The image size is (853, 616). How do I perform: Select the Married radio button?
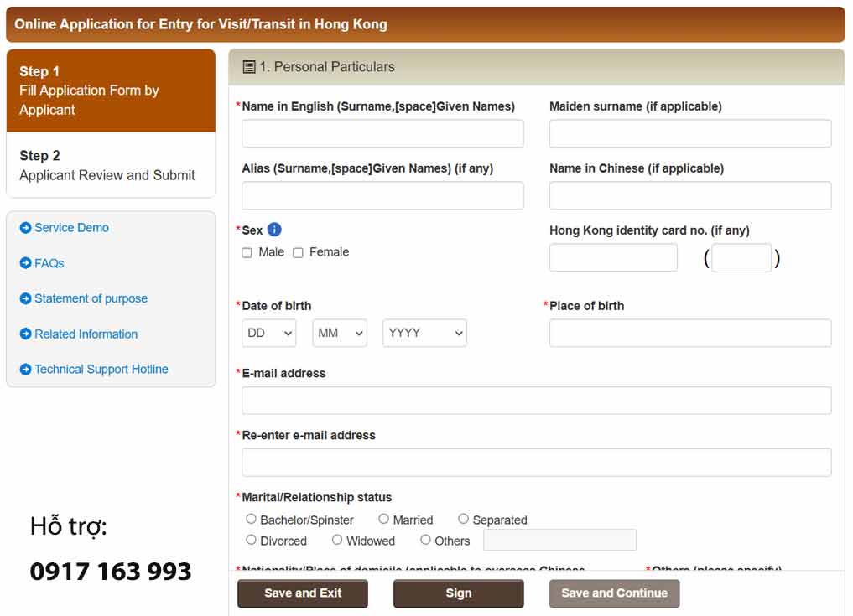click(383, 520)
